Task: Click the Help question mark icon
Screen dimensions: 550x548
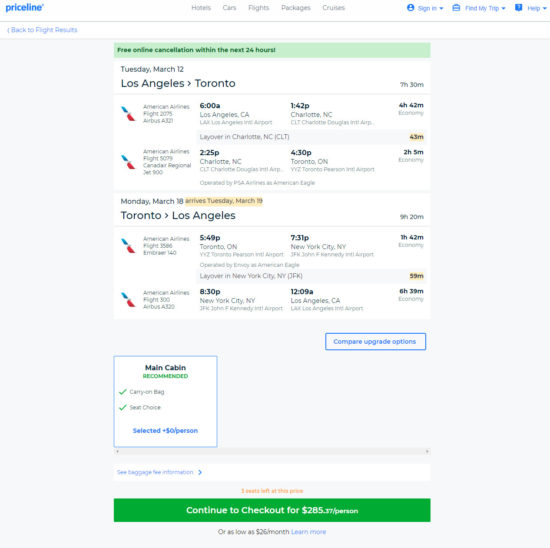Action: (518, 8)
